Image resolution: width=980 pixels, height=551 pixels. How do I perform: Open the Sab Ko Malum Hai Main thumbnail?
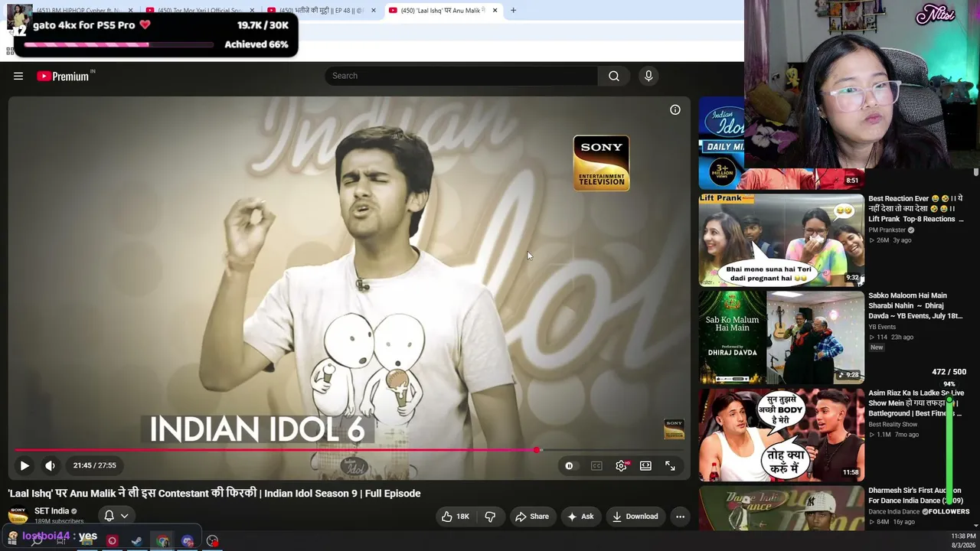781,337
